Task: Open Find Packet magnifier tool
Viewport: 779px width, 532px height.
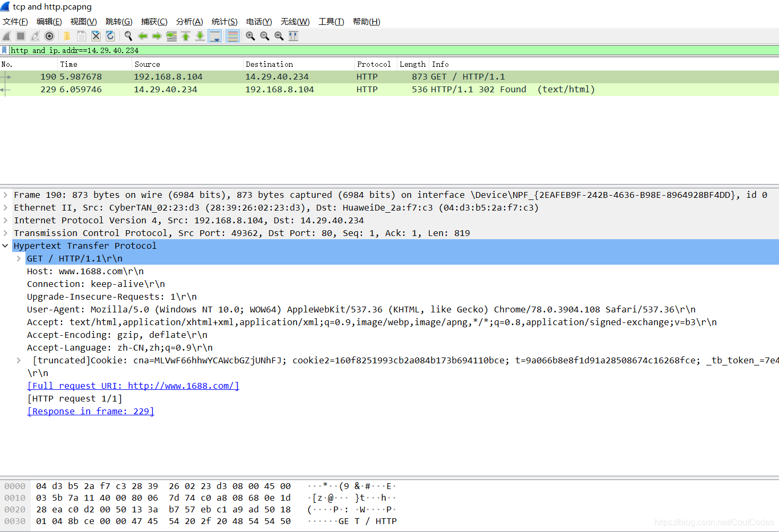Action: point(128,36)
